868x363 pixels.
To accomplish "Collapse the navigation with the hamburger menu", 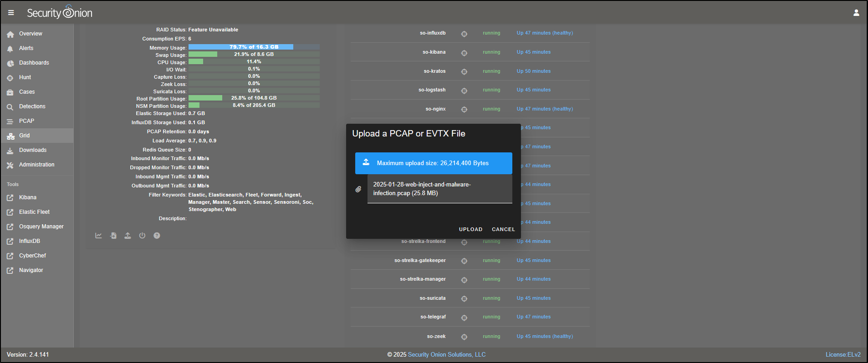I will (11, 13).
